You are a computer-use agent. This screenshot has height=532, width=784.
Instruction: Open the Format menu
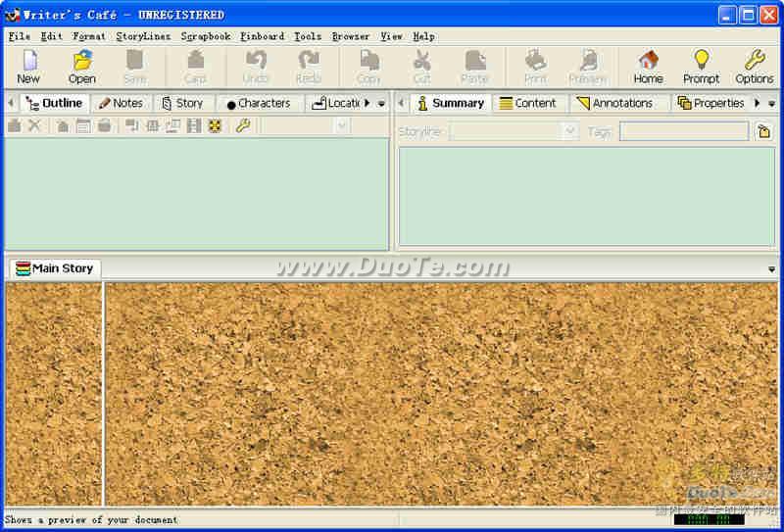point(89,36)
